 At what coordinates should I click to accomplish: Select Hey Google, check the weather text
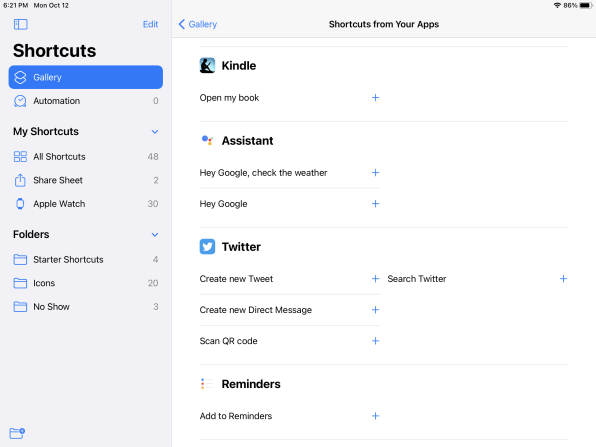point(263,173)
